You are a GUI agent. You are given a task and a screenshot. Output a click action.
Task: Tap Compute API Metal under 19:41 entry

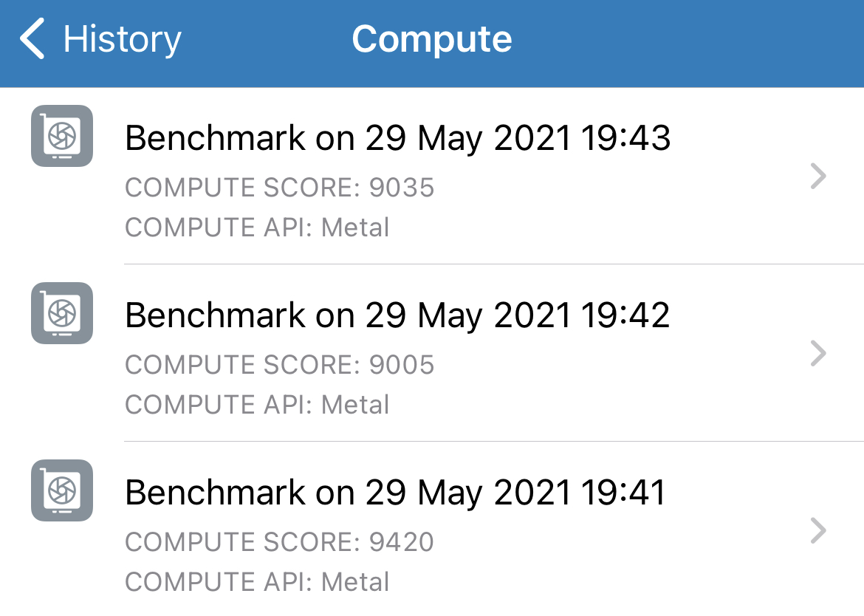257,582
